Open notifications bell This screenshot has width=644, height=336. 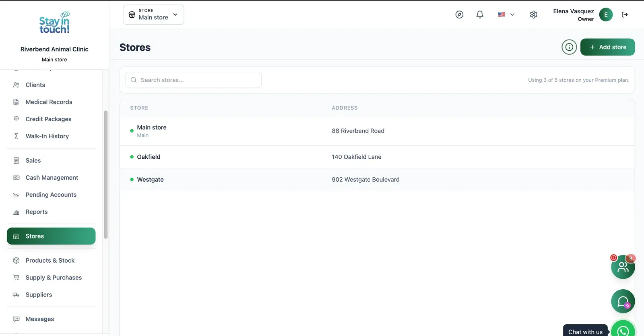[480, 15]
